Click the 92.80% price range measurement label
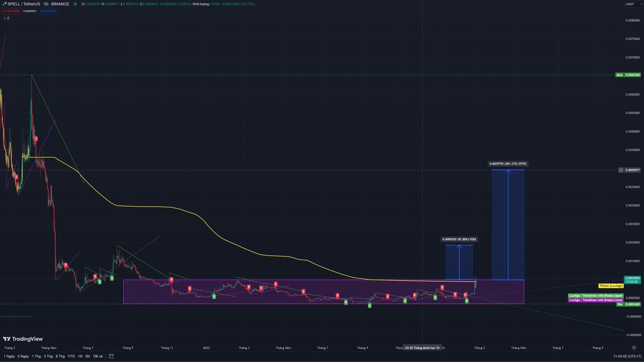Image resolution: width=644 pixels, height=362 pixels. pyautogui.click(x=459, y=239)
